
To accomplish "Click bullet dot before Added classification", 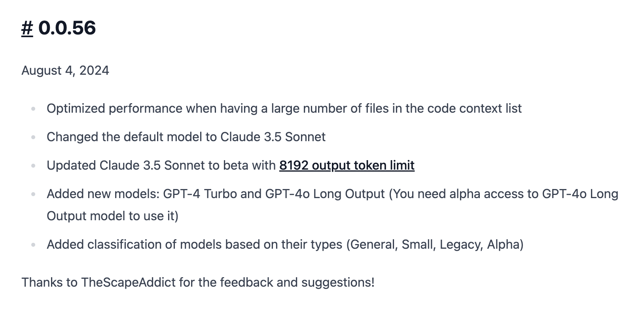I will (34, 245).
